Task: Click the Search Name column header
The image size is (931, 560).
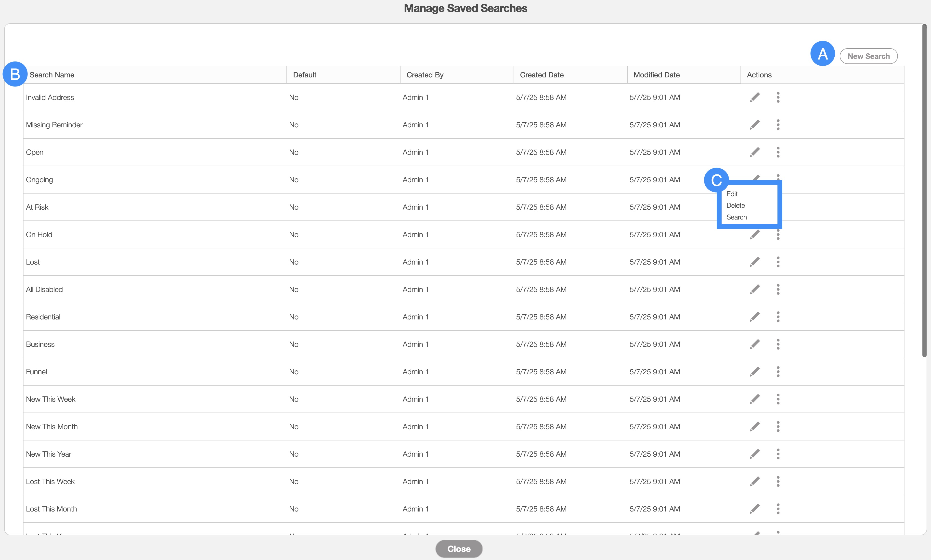Action: [52, 75]
